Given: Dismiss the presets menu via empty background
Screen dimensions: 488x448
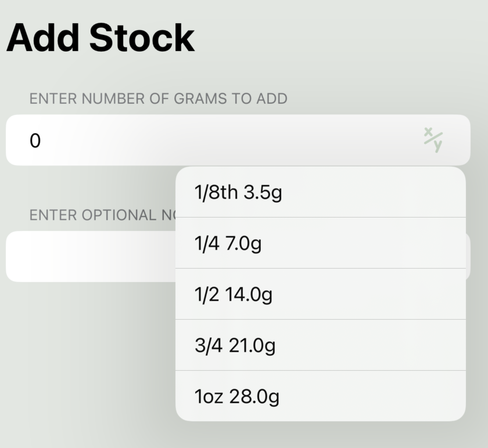Looking at the screenshot, I should coord(87,360).
